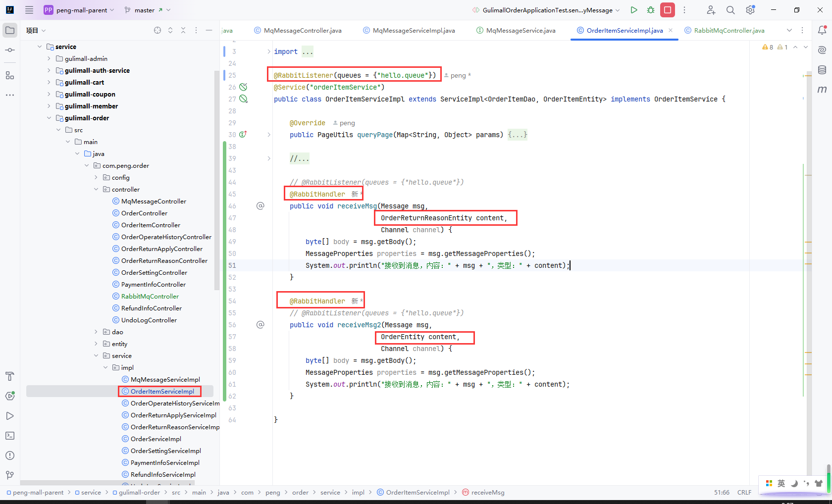
Task: Unfold the import block
Action: point(269,51)
